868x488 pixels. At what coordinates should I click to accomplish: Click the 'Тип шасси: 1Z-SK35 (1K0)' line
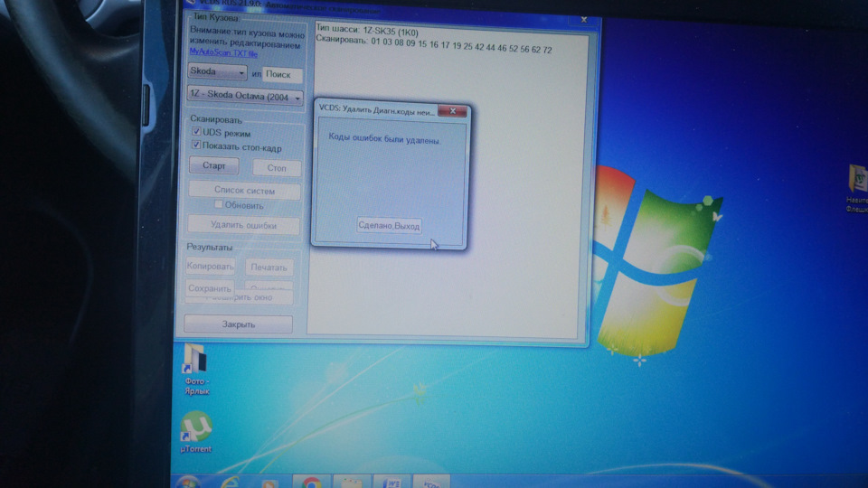coord(366,31)
